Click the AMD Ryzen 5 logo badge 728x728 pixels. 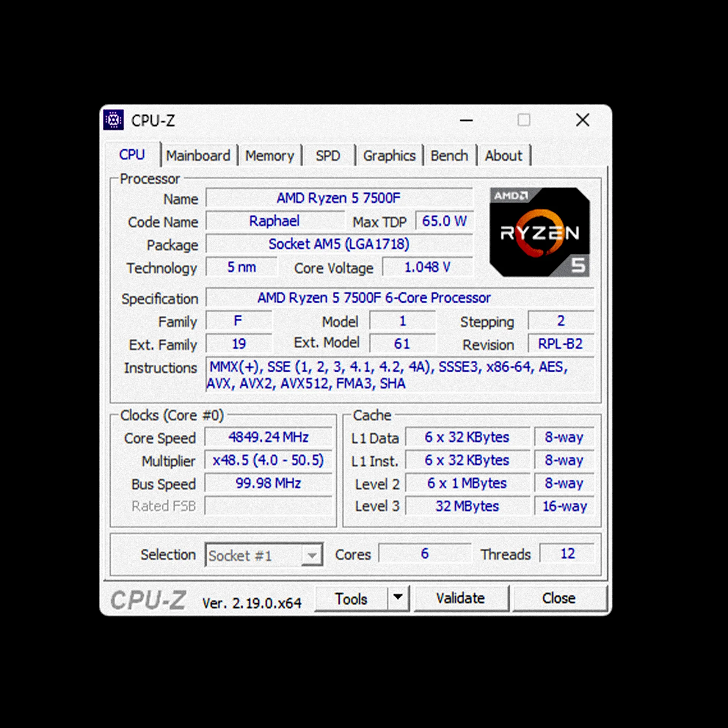539,232
